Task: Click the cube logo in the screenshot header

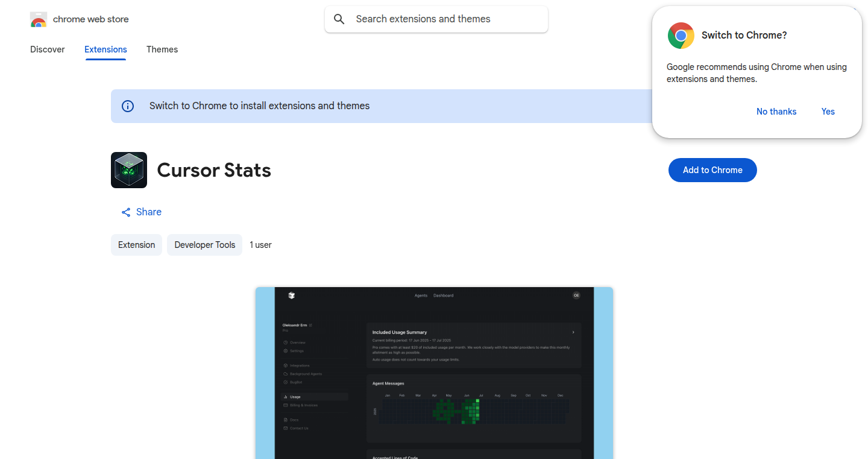Action: click(x=292, y=296)
